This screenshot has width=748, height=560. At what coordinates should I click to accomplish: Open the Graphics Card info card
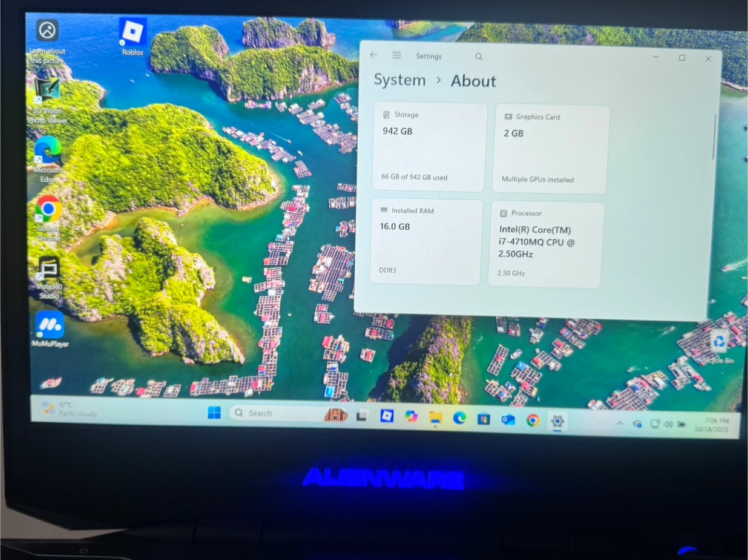click(550, 149)
